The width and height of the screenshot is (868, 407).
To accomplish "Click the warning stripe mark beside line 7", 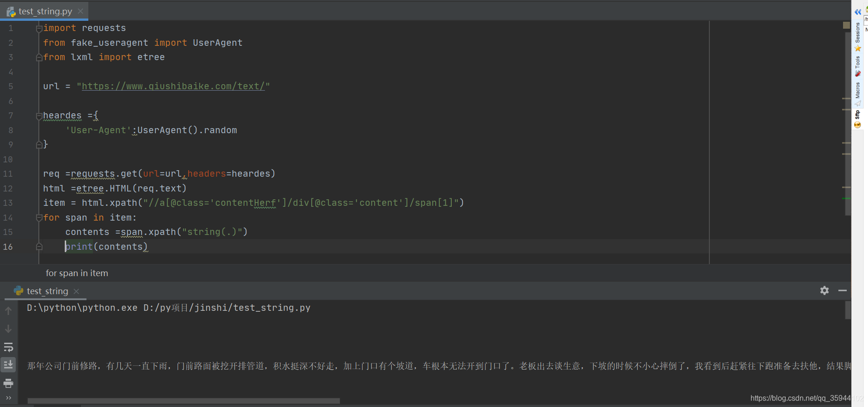I will (846, 110).
